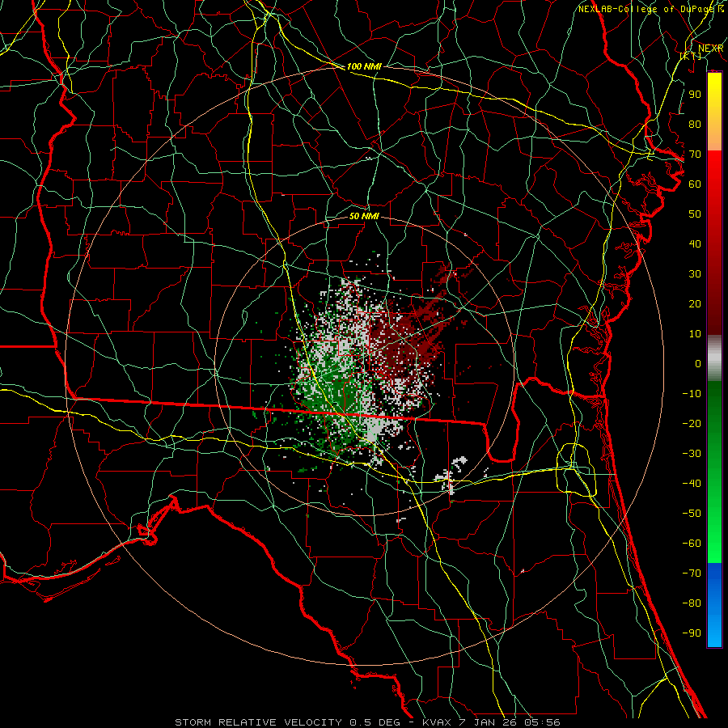
Task: Click the KVAX radar site identifier
Action: pos(437,722)
